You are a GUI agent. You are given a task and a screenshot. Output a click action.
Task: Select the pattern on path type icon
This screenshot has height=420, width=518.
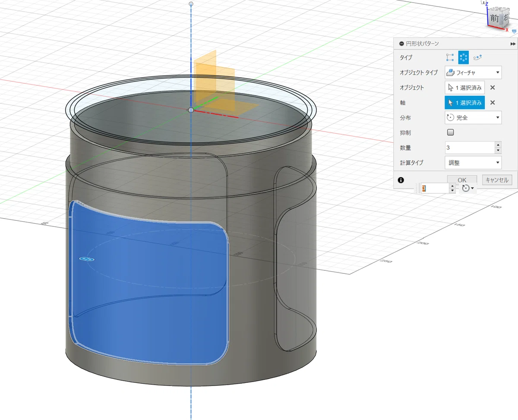click(477, 57)
